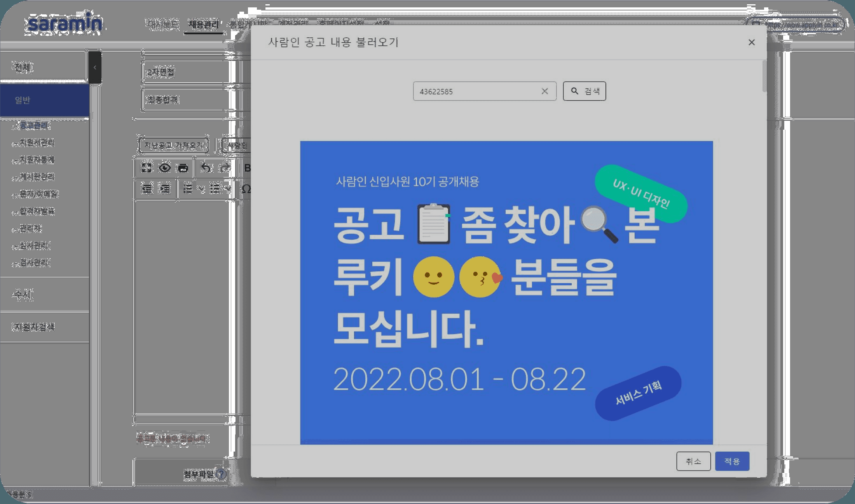Screen dimensions: 855x504
Task: Click the 최종합격 field
Action: 196,100
